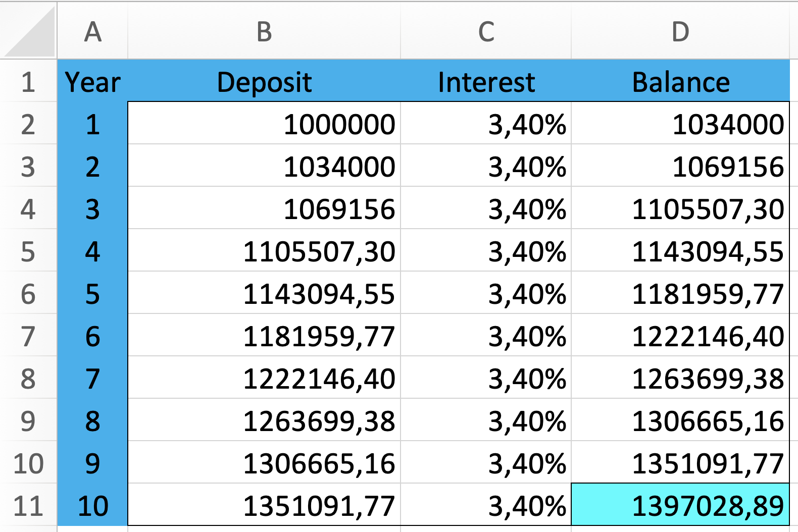Viewport: 798px width, 532px height.
Task: Select Deposit cell 1143094,55
Action: 264,293
